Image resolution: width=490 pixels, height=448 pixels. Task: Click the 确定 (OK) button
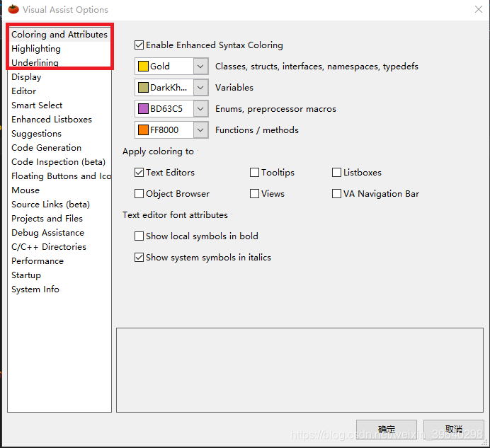[x=387, y=430]
